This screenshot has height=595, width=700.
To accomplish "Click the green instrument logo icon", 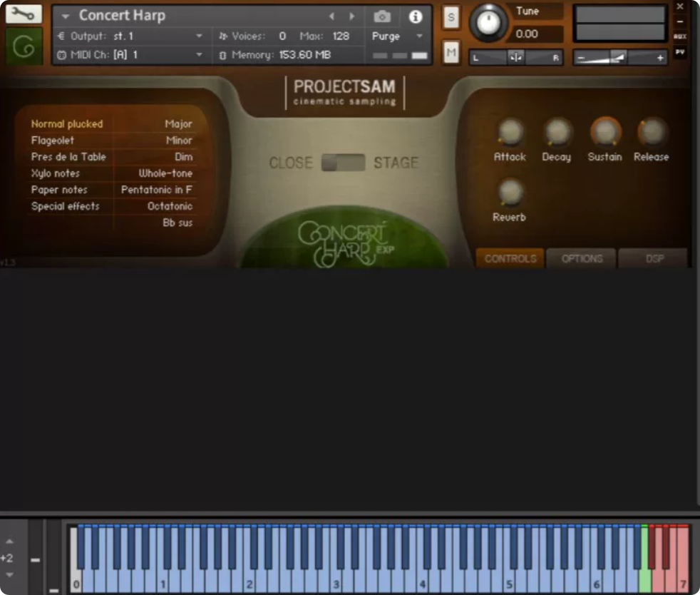I will [x=24, y=46].
